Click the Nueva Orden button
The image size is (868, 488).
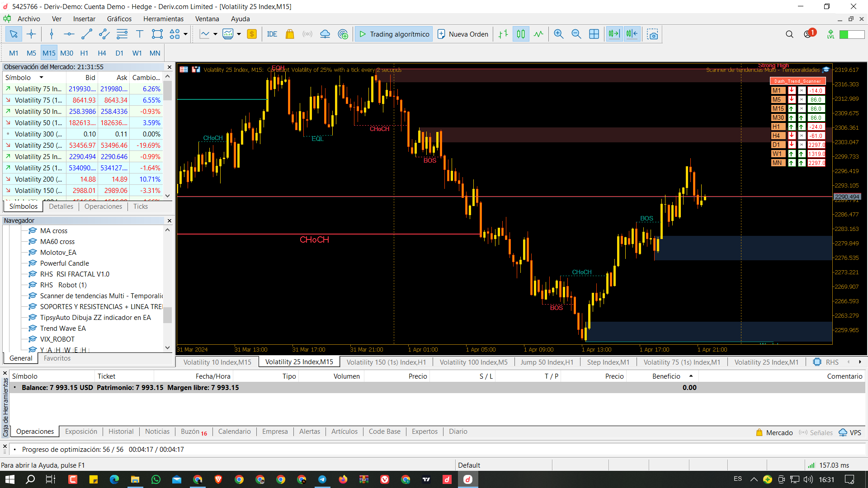click(x=463, y=34)
